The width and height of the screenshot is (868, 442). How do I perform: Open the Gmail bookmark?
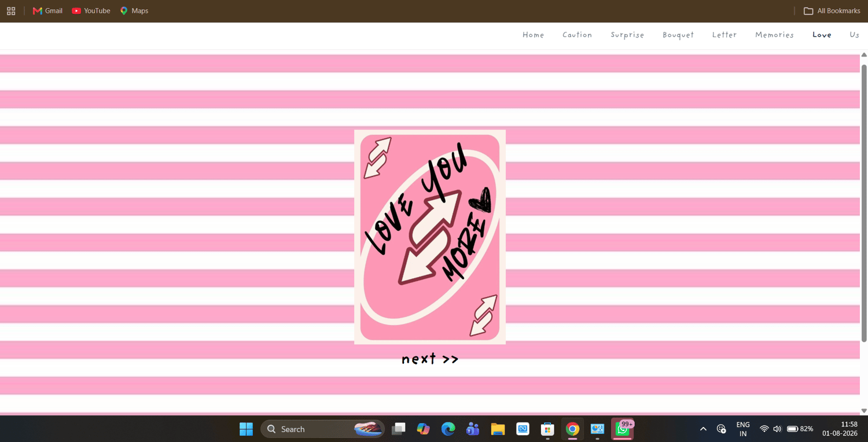47,11
